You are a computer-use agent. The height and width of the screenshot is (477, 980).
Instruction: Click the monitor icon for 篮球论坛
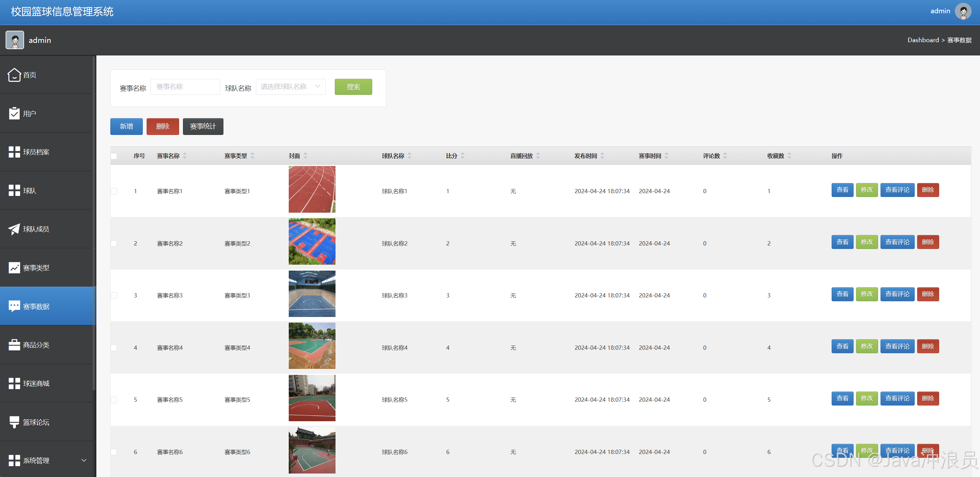[x=14, y=422]
